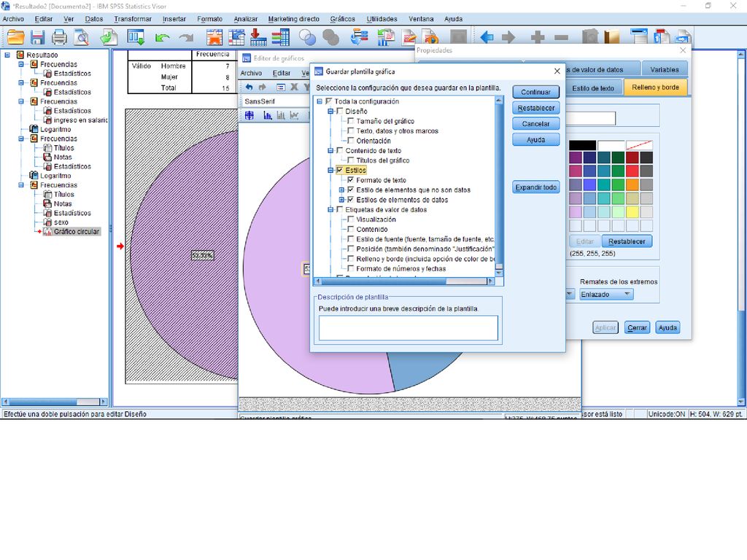Click the plus Expand icon in toolbar

[538, 37]
